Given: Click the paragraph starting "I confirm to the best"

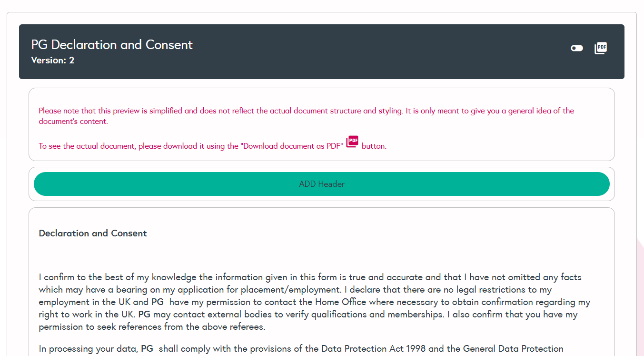Looking at the screenshot, I should 309,302.
